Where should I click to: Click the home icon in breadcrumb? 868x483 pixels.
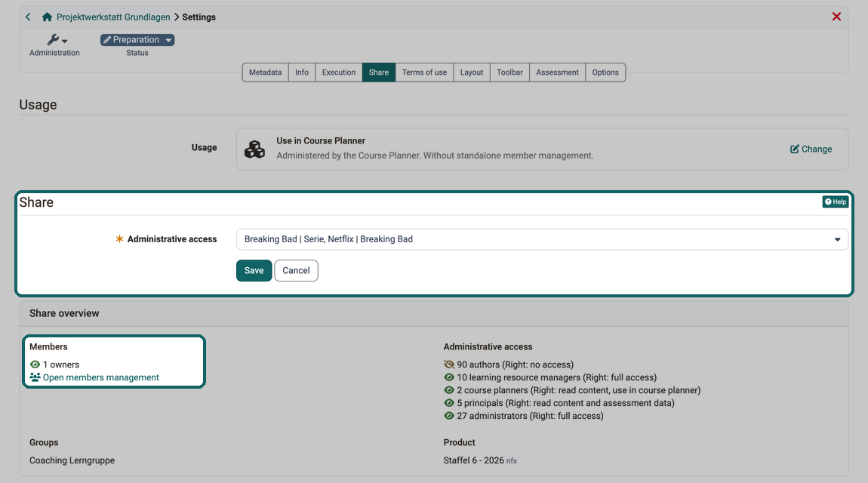[47, 17]
